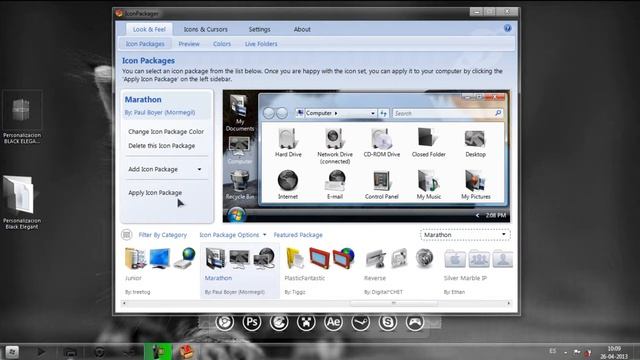Open the Look & Feel tab

[149, 29]
